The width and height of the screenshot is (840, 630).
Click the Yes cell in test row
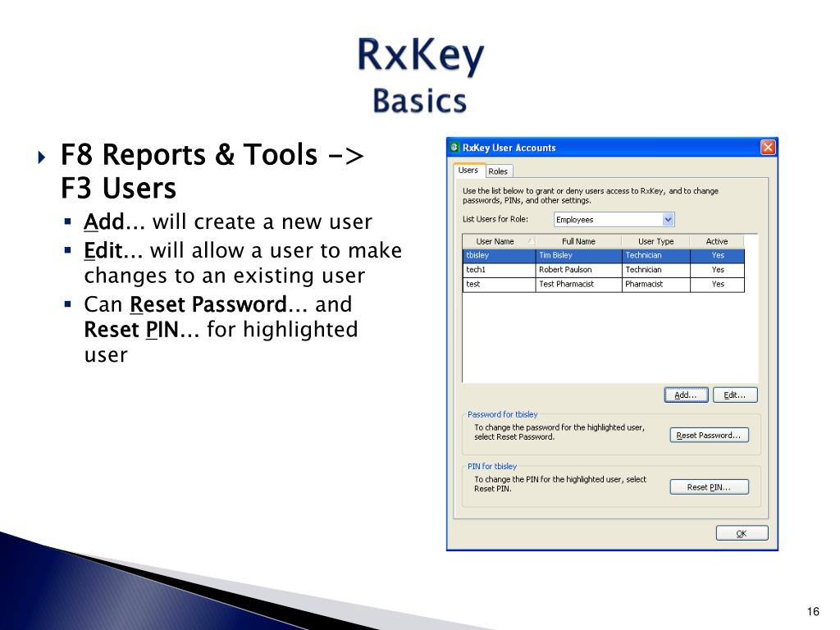tap(717, 285)
